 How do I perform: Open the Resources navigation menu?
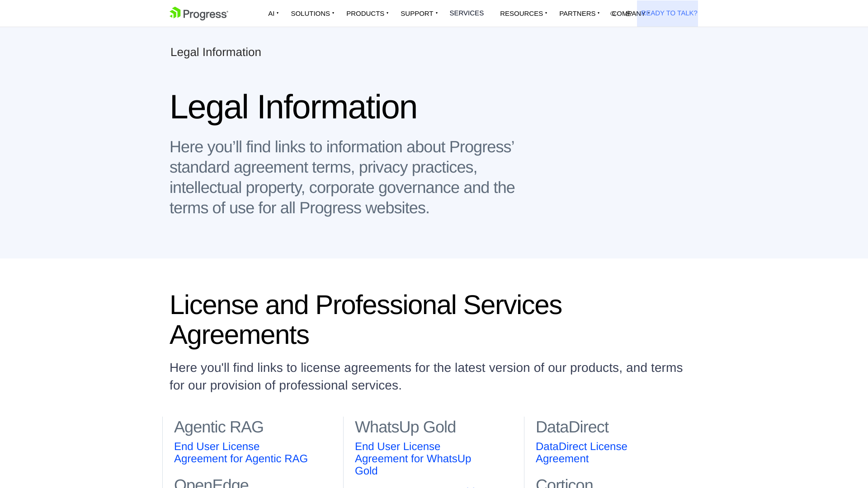point(523,14)
